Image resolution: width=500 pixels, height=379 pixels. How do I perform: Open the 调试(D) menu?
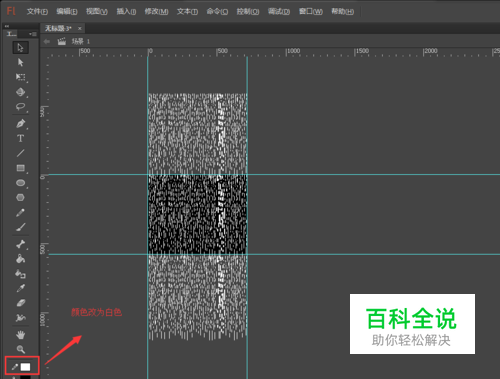(x=279, y=12)
